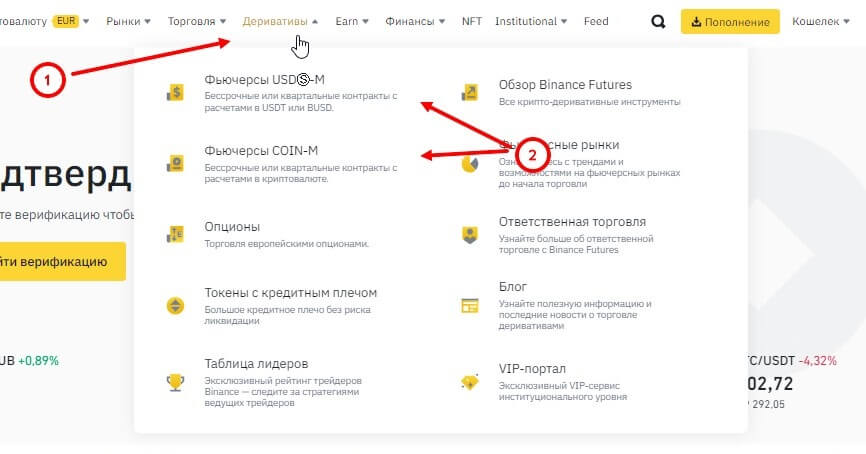Click the search magnifier icon
The image size is (866, 454).
pos(657,22)
